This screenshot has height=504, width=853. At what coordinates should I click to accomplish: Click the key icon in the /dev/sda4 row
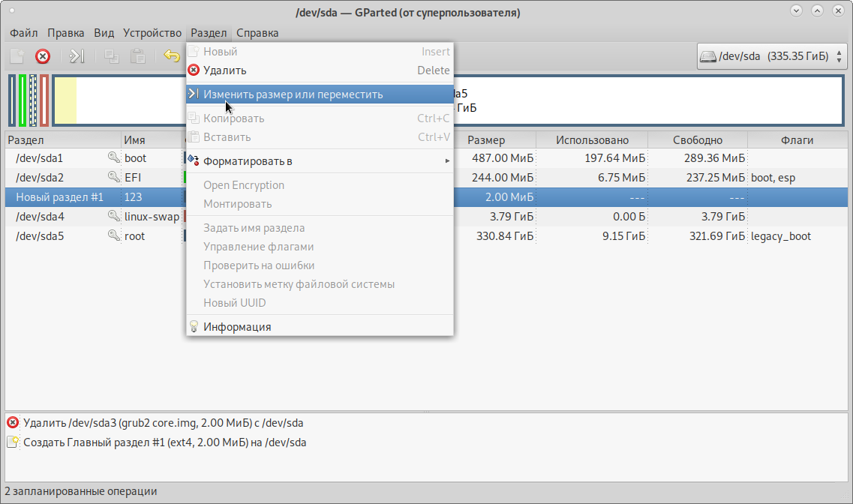pos(114,217)
